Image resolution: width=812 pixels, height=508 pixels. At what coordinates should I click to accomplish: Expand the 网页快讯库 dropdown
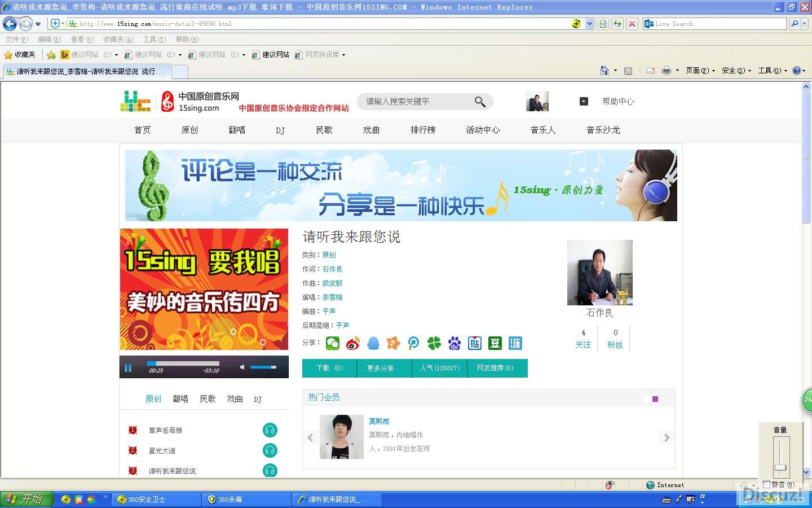coord(343,55)
